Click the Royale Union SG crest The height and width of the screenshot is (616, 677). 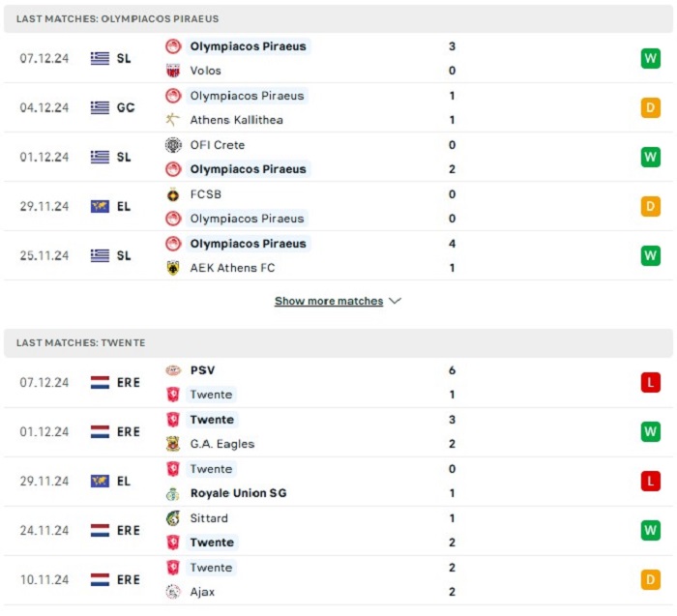click(173, 493)
